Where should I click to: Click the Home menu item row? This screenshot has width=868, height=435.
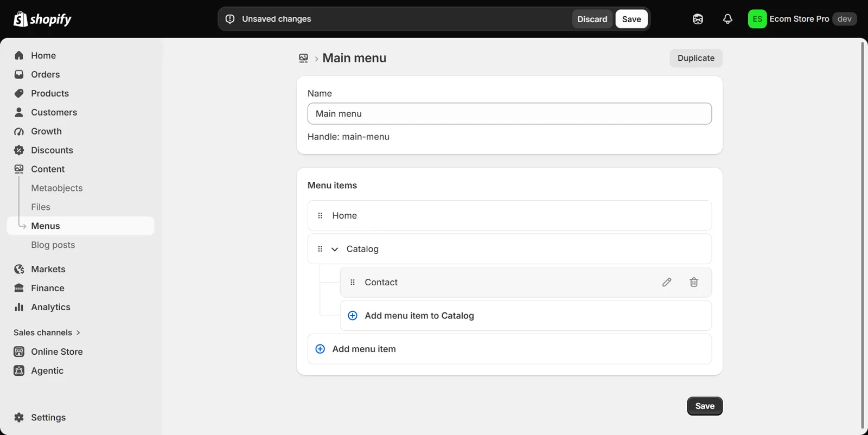point(509,215)
